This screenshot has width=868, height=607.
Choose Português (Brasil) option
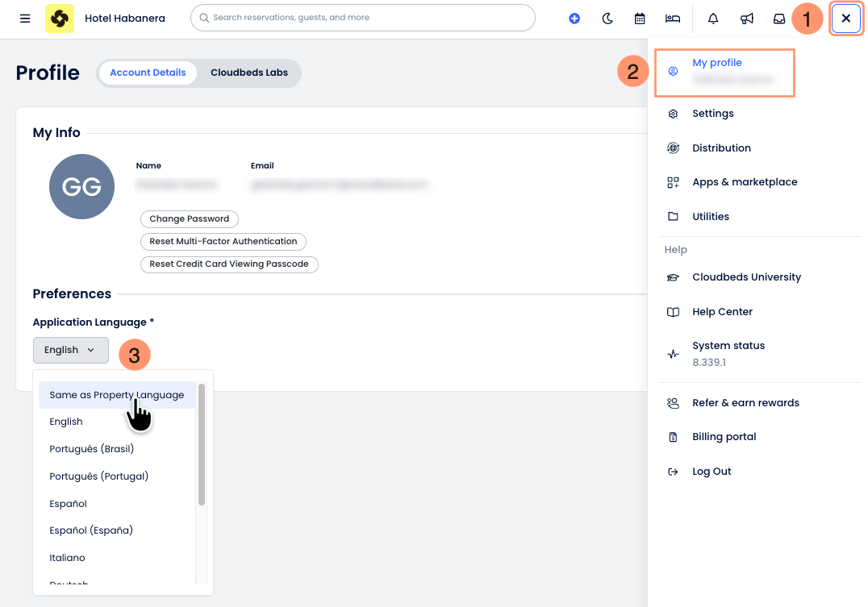tap(117, 449)
